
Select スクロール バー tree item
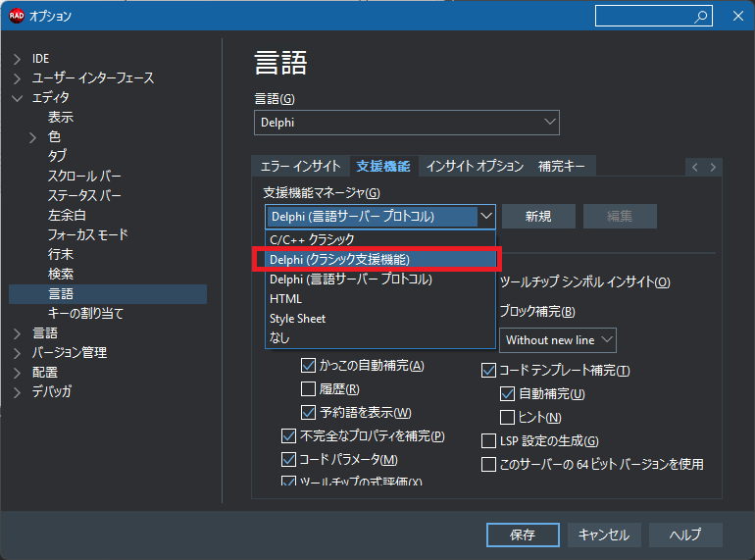pyautogui.click(x=84, y=176)
